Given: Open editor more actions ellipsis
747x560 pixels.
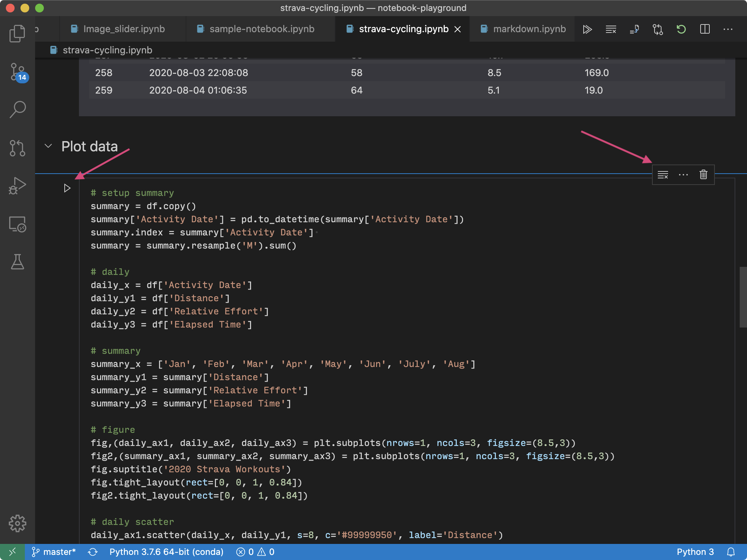Looking at the screenshot, I should (728, 29).
